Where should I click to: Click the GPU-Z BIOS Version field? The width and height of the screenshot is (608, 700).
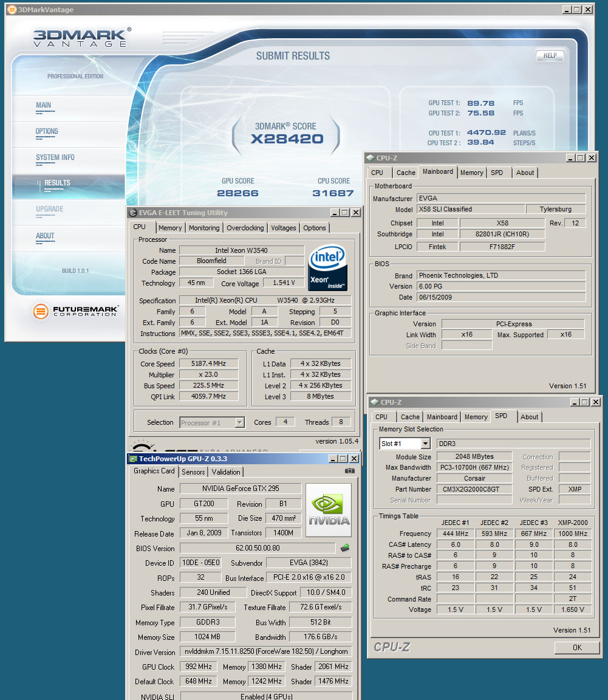(258, 547)
